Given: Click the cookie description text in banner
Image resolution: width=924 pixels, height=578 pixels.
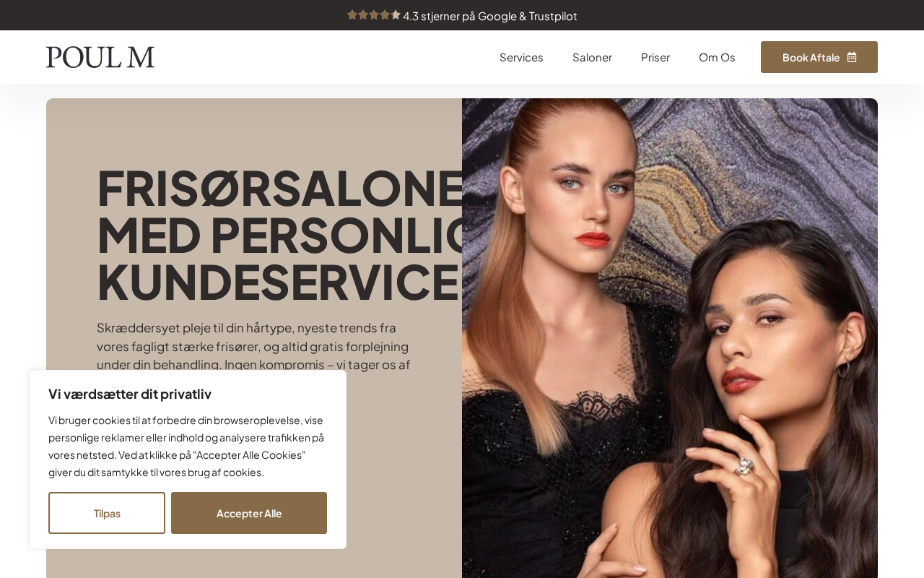Looking at the screenshot, I should [x=186, y=446].
